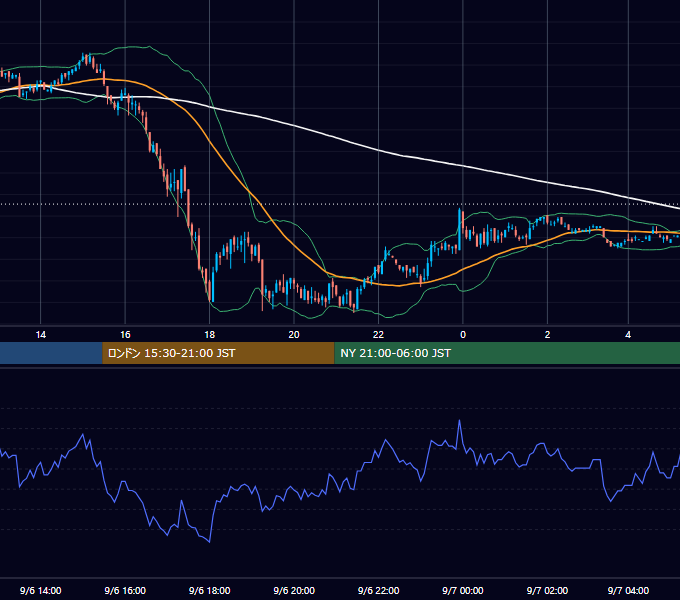Click the 9/7 00:00 date label

[x=463, y=590]
